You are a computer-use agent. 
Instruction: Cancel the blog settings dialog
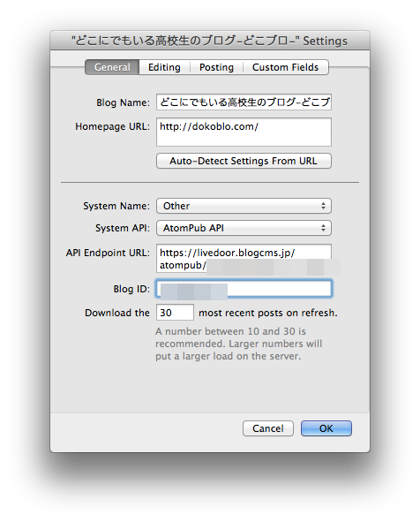268,428
